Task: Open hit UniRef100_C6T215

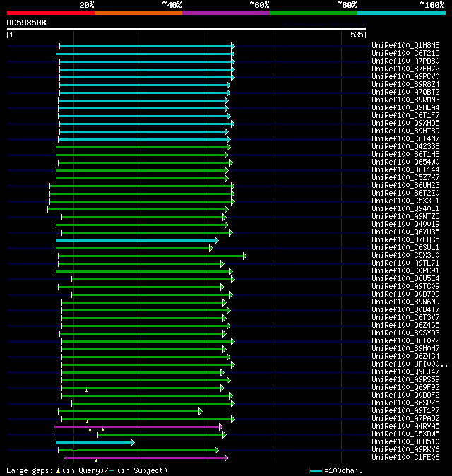Action: (x=405, y=54)
